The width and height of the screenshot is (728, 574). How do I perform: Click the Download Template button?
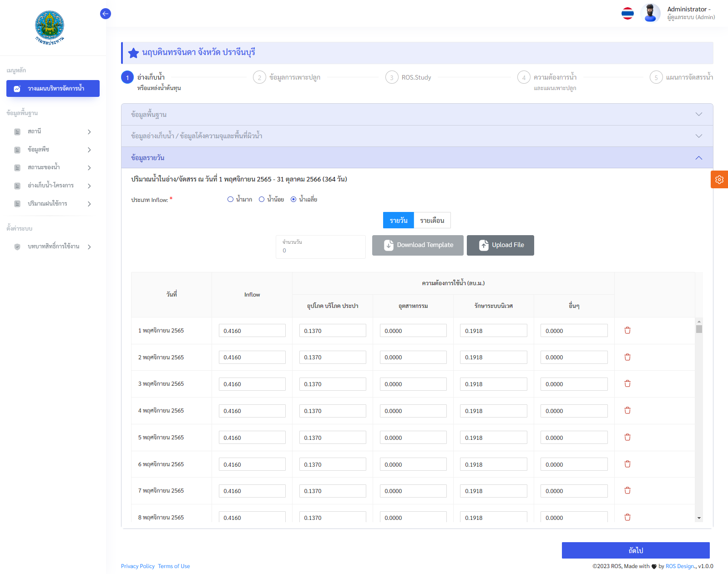pyautogui.click(x=418, y=245)
